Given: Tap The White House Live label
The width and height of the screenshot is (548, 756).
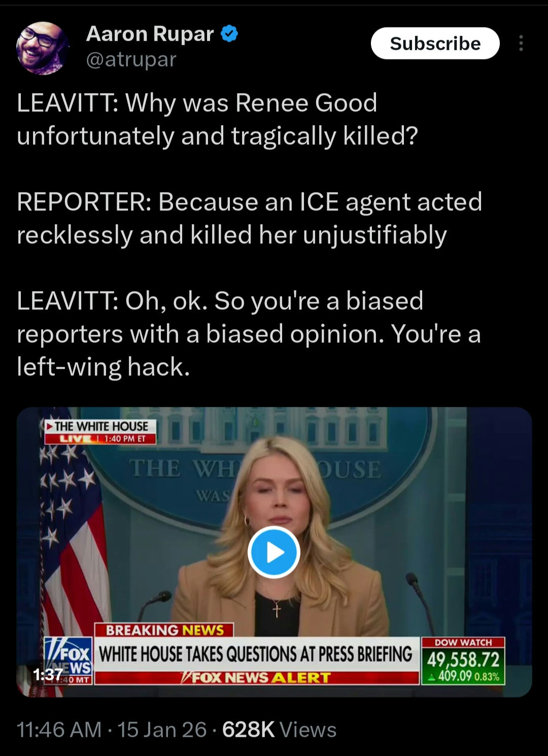Looking at the screenshot, I should tap(100, 432).
